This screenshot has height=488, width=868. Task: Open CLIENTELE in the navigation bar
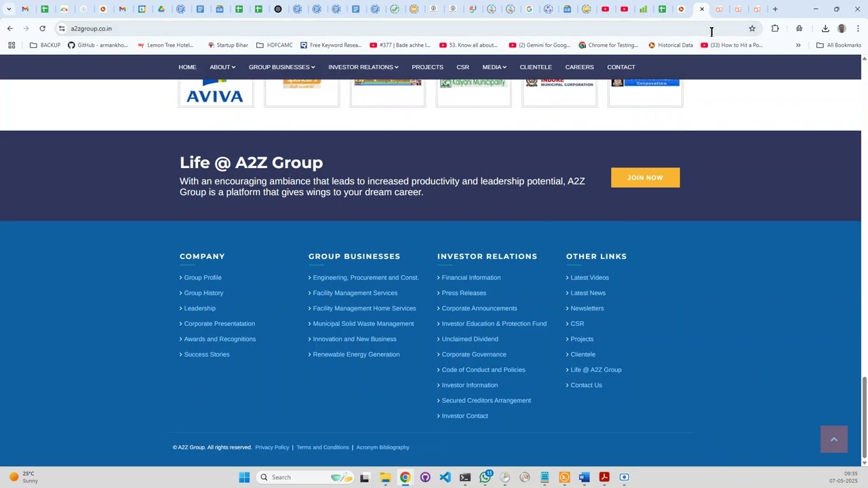(536, 67)
